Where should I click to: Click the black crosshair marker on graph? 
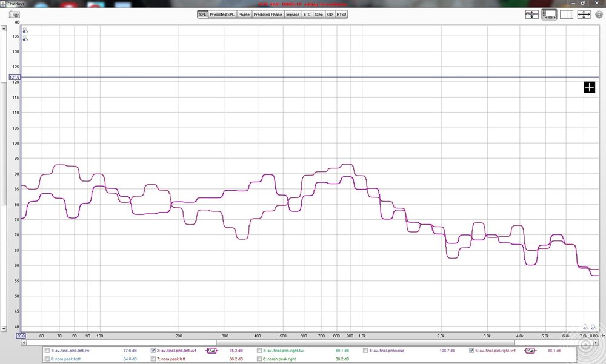tap(589, 88)
